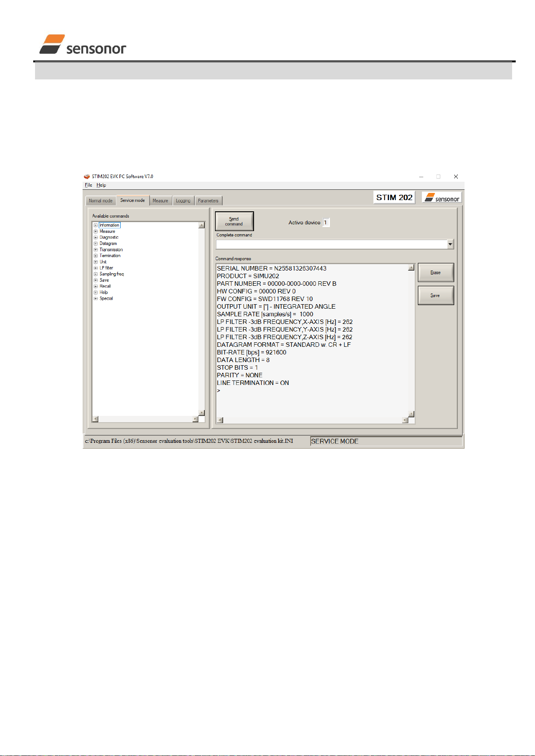
Task: Open the Help menu in the menu bar
Action: [x=101, y=185]
